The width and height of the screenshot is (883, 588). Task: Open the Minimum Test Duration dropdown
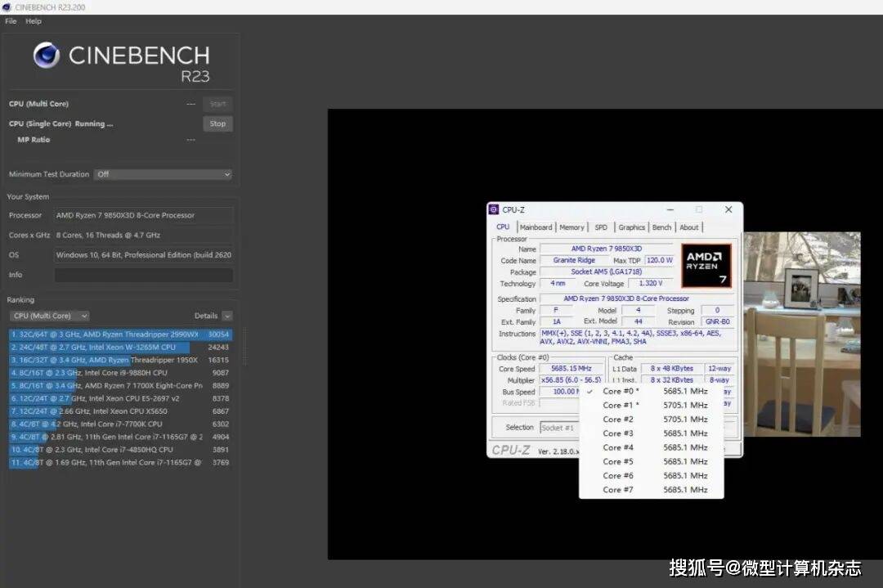coord(163,174)
